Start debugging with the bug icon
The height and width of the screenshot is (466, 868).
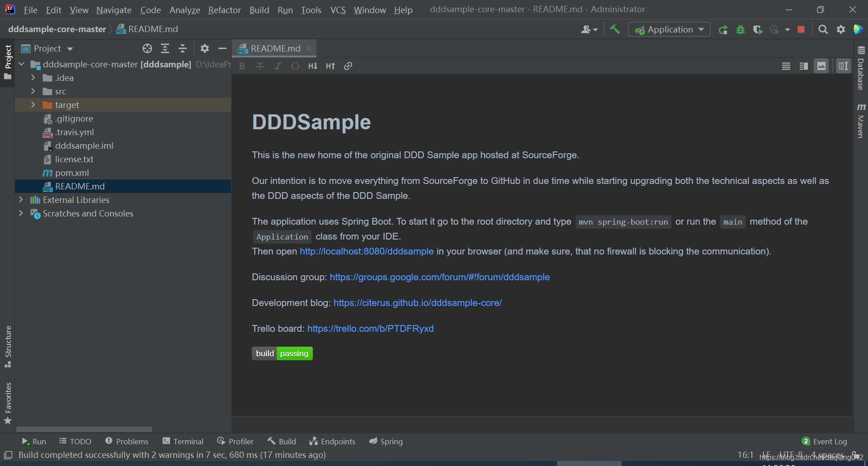point(741,29)
